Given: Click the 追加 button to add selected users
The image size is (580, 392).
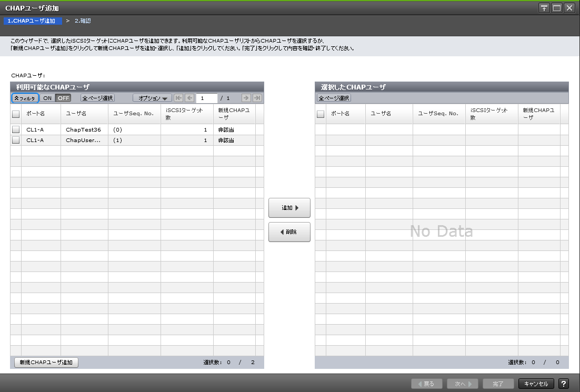Looking at the screenshot, I should pos(289,207).
